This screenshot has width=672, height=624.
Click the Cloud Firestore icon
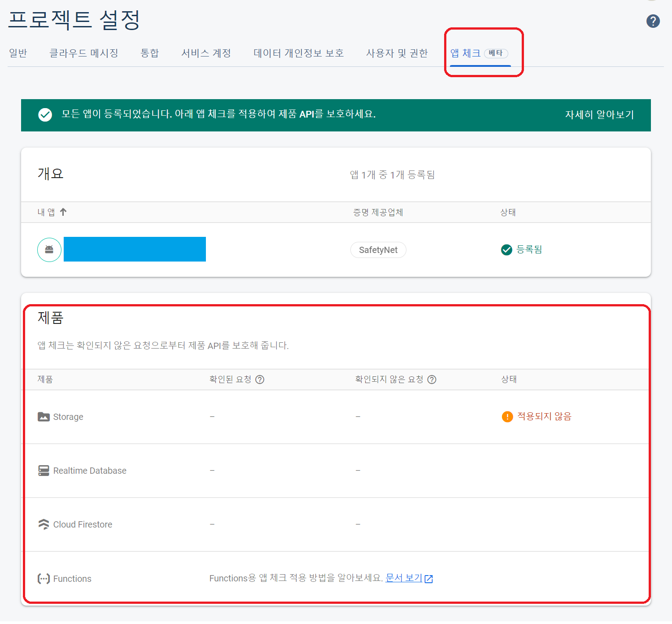(44, 524)
